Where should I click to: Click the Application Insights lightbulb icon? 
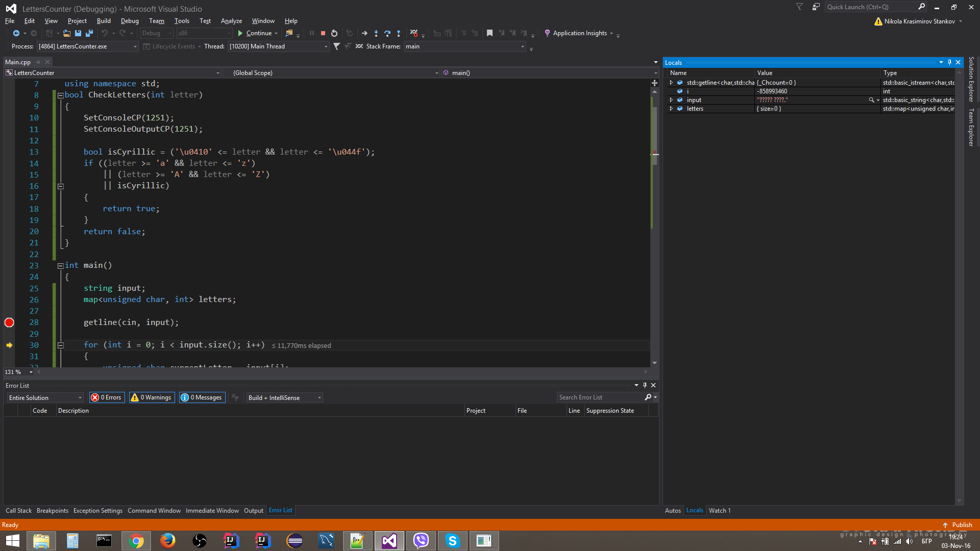pos(547,33)
